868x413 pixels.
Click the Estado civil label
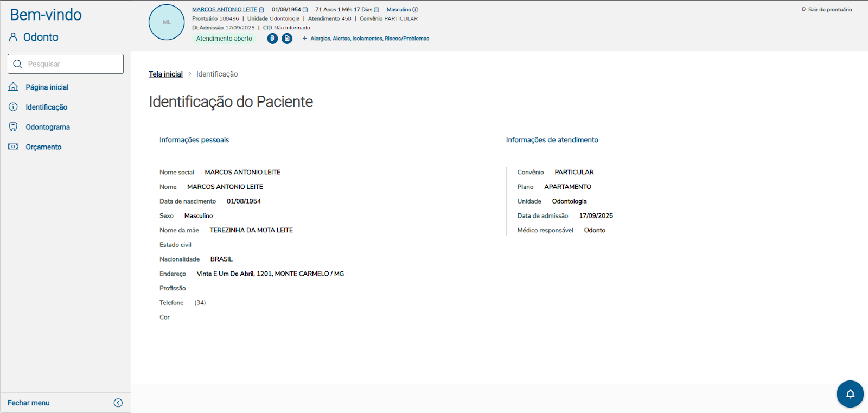coord(175,245)
